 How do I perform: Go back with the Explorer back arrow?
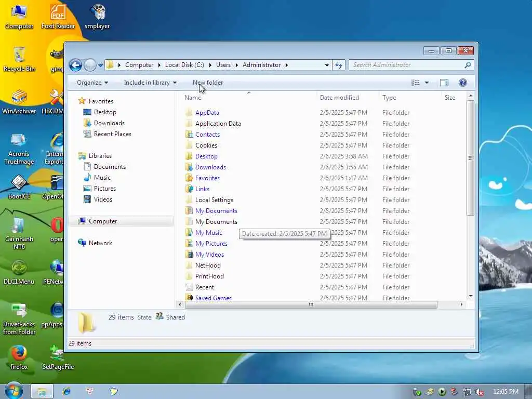75,65
